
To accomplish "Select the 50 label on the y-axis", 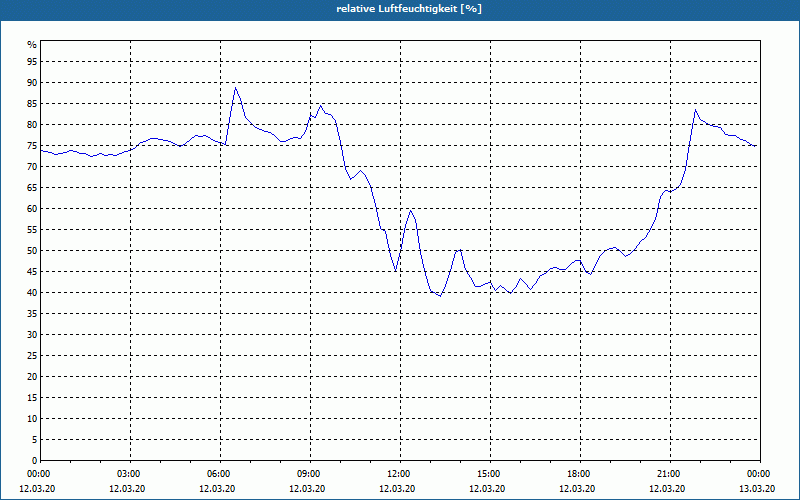I will (x=32, y=251).
